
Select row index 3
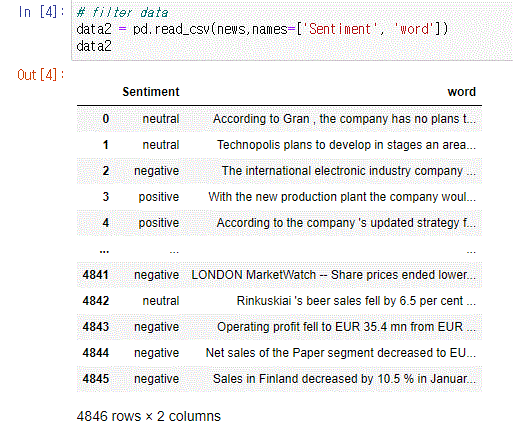tap(106, 197)
